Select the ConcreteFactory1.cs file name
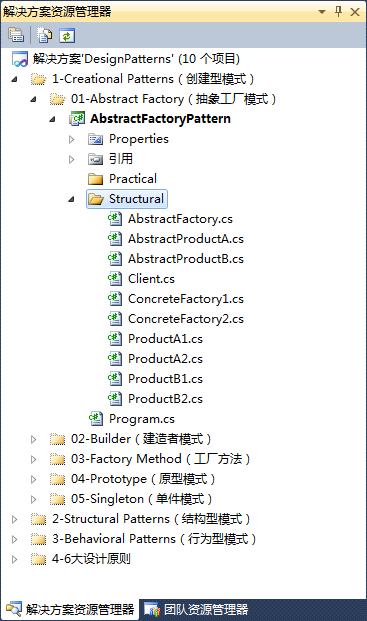Image resolution: width=367 pixels, height=621 pixels. tap(186, 299)
